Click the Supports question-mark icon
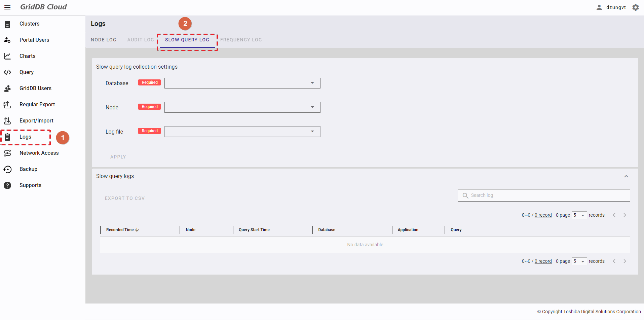The width and height of the screenshot is (644, 320). (7, 185)
